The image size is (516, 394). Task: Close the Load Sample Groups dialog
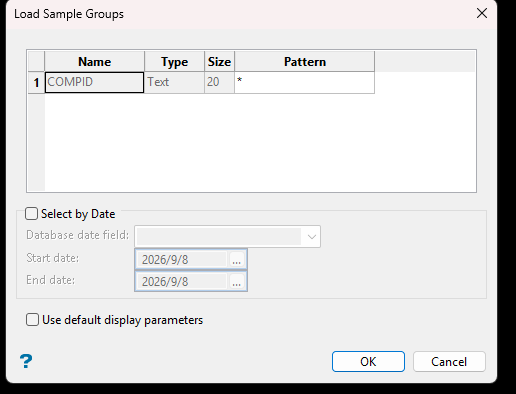482,14
